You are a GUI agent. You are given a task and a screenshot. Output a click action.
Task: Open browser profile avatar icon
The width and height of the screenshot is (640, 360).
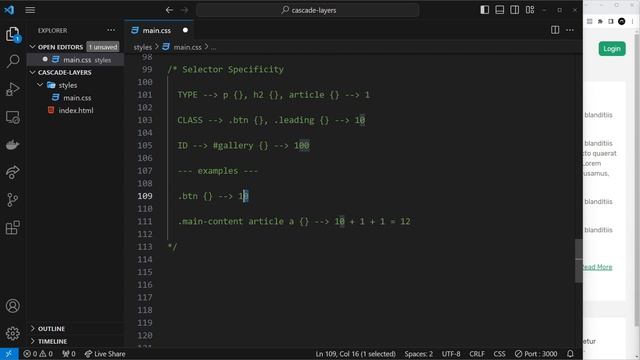tap(622, 21)
